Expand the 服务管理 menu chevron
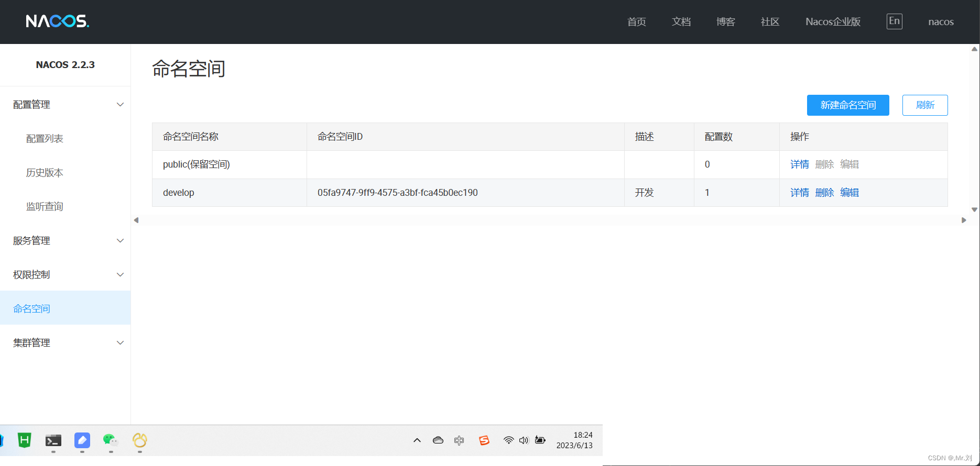Screen dimensions: 980x466 coord(120,241)
